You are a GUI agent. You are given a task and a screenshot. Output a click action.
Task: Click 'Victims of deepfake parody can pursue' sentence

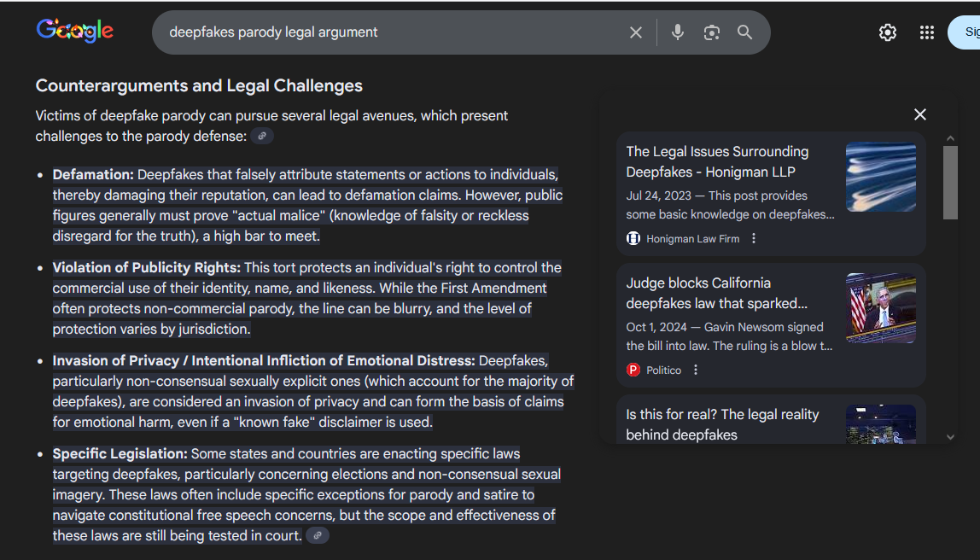271,125
